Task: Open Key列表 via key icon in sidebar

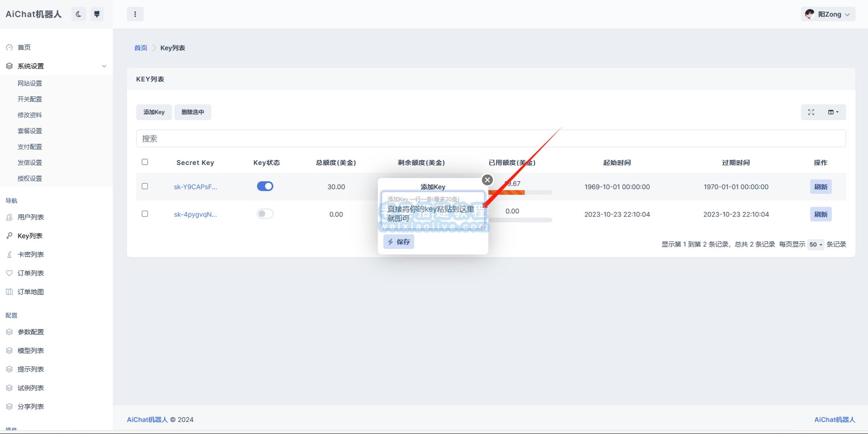Action: [9, 236]
